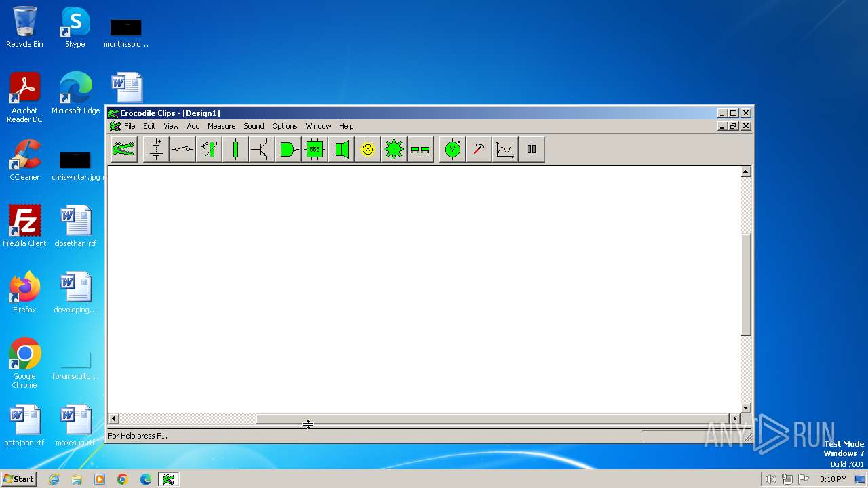Pause simulation with the pause toolbar button

[x=532, y=149]
